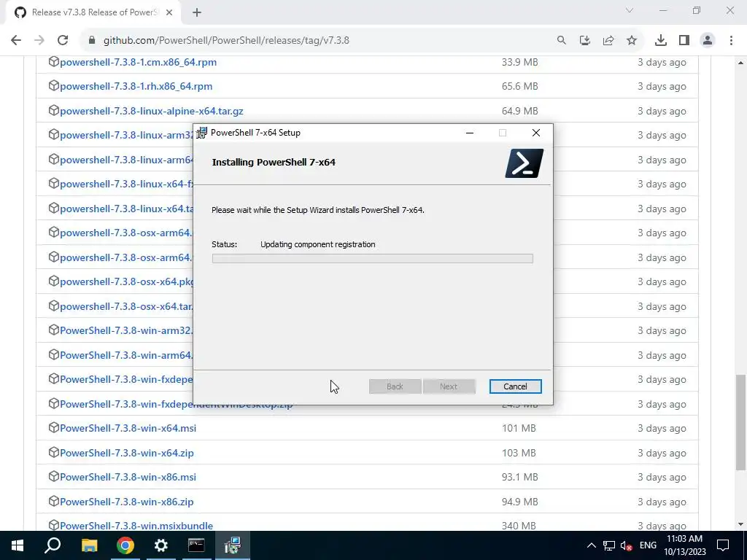Screen dimensions: 747x560
Task: Minimize the PowerShell 7-x64 Setup dialog
Action: point(470,133)
